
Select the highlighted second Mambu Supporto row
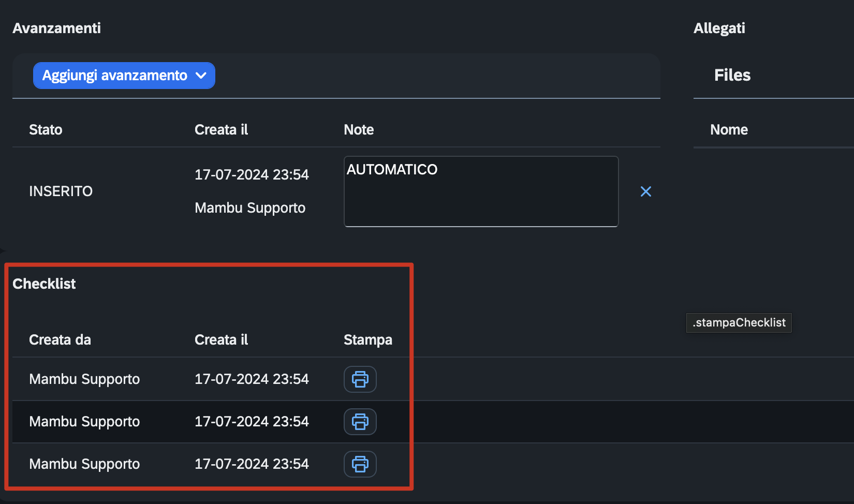(433, 422)
